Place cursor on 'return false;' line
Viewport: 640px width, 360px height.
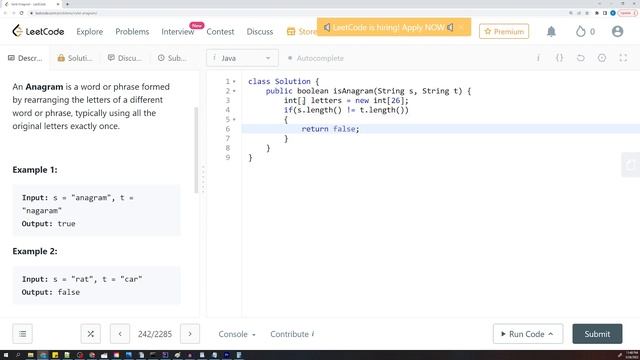click(x=441, y=129)
